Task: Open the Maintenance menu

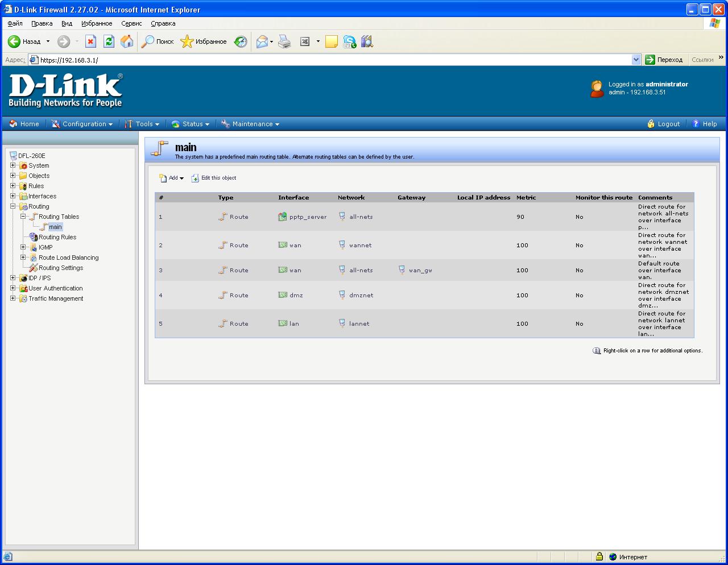Action: (x=250, y=124)
